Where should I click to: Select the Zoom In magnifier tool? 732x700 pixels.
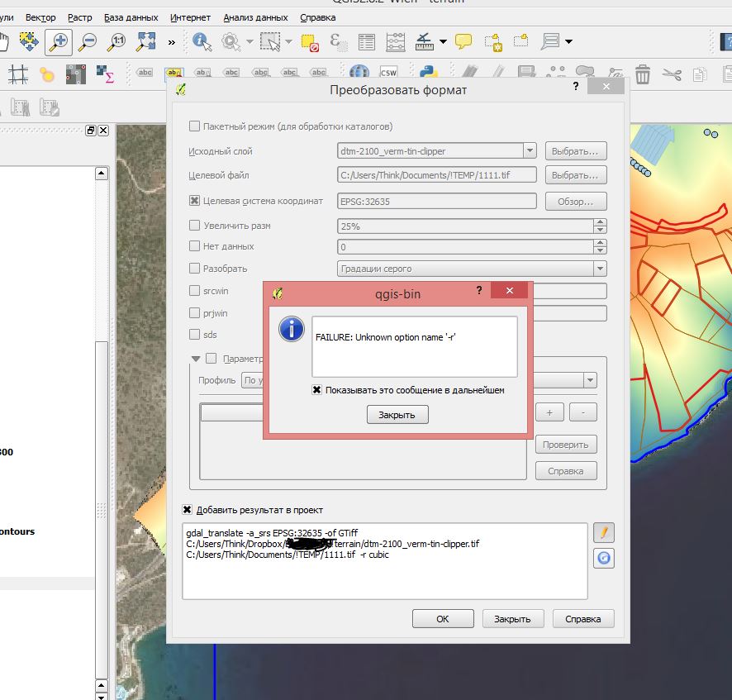click(x=58, y=41)
